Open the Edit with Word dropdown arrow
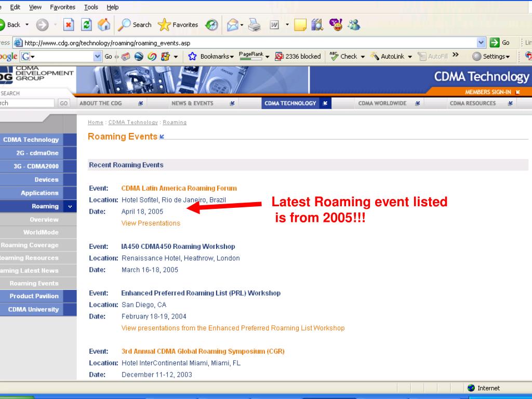The image size is (532, 399). coord(287,25)
